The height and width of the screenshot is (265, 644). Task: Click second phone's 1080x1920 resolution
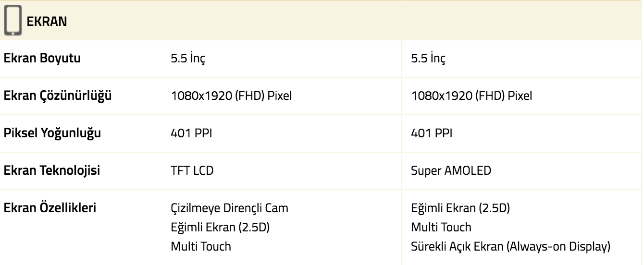pos(471,96)
